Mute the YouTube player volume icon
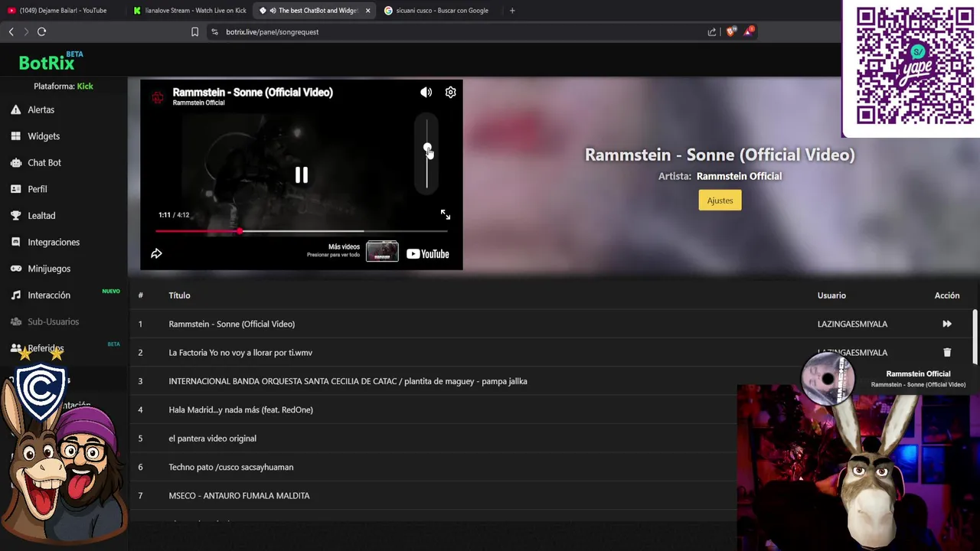The image size is (980, 551). tap(426, 93)
